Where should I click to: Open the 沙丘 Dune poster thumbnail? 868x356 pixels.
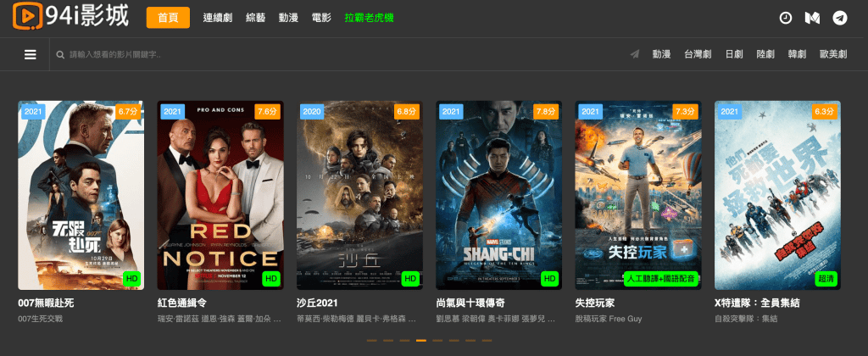(359, 195)
